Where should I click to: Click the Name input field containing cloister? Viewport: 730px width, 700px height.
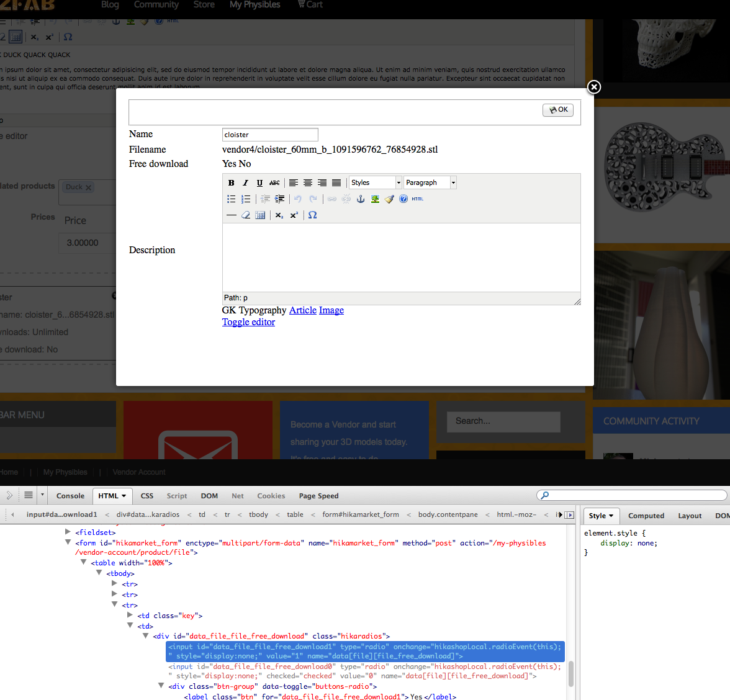(x=270, y=135)
